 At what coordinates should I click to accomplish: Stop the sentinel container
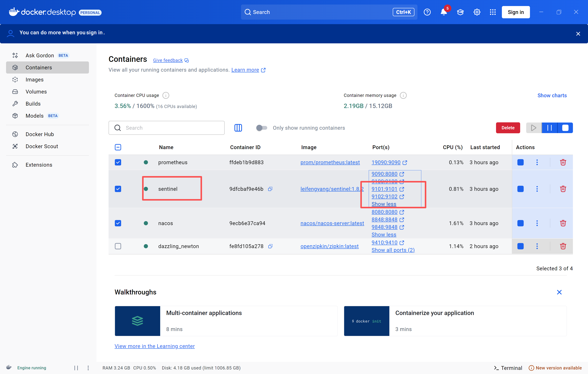pos(520,189)
